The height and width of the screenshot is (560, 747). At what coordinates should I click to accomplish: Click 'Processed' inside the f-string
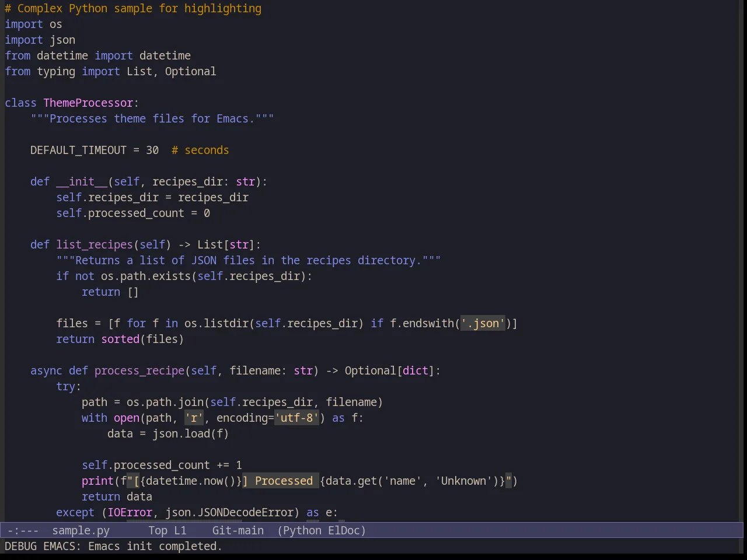284,481
